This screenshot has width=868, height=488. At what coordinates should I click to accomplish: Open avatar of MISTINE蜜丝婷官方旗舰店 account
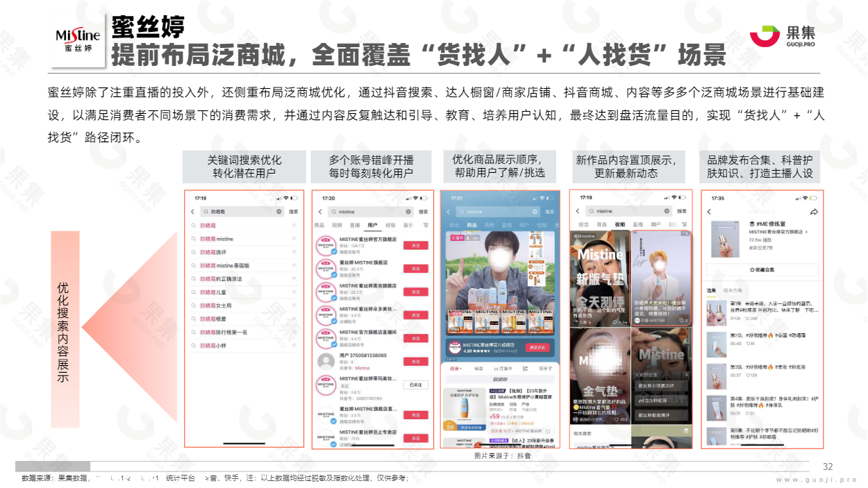326,245
